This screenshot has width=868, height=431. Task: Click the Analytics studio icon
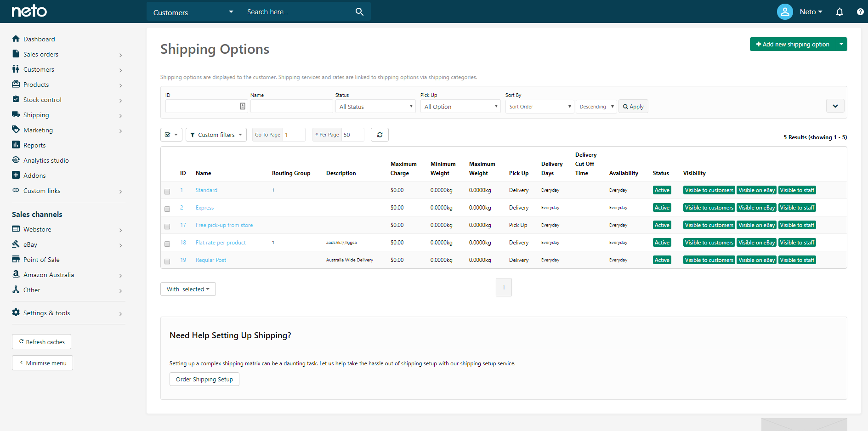pos(16,160)
